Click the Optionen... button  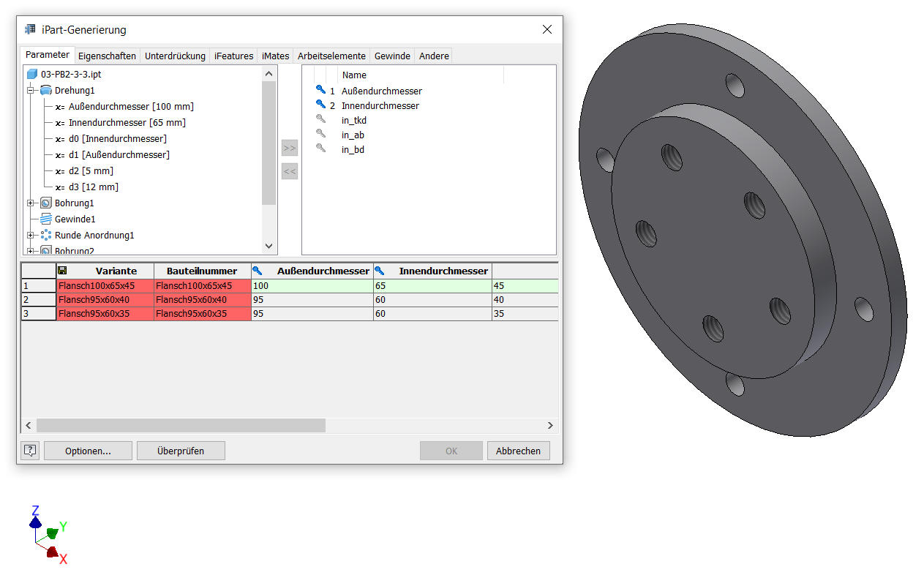pos(88,451)
